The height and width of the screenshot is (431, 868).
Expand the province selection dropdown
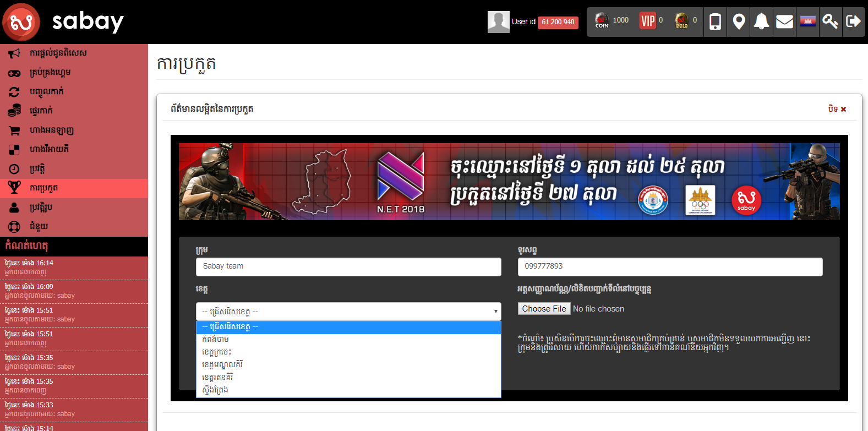pos(348,312)
